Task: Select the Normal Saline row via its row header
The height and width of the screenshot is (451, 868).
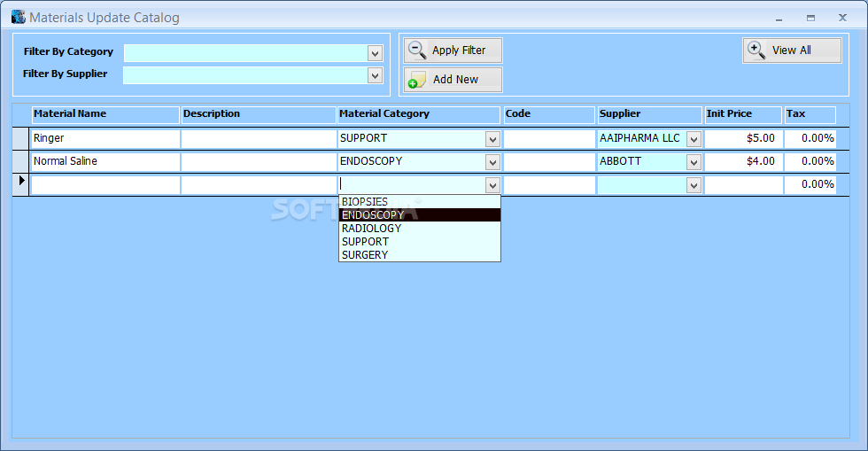Action: 21,162
